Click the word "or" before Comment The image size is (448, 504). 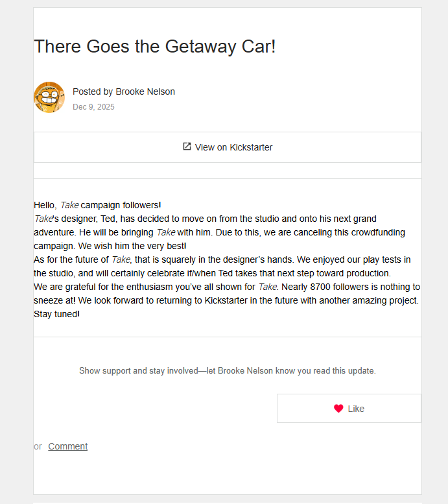(x=38, y=446)
